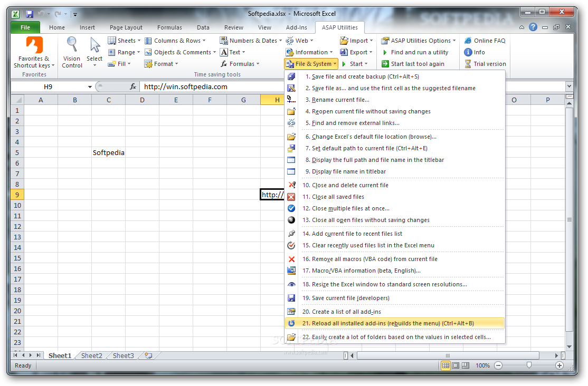The width and height of the screenshot is (588, 386).
Task: Choose 'Display file name in titlebar' menu item
Action: point(395,171)
